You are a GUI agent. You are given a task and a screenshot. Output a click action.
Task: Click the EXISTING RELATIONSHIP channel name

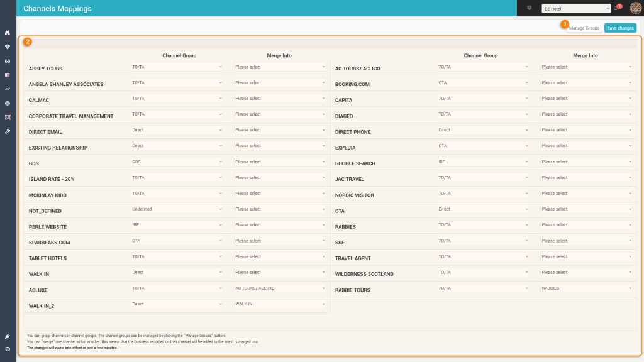[58, 148]
